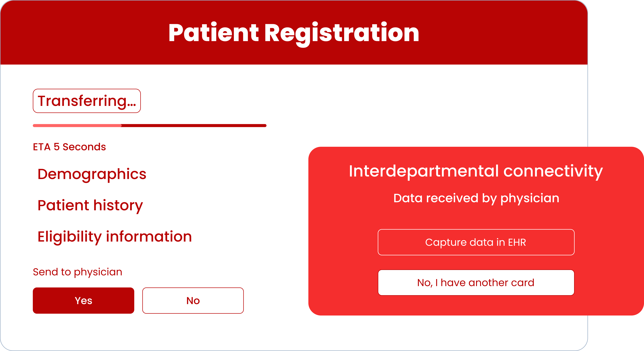Screen dimensions: 644x351
Task: Click the dark remaining portion of progress bar
Action: point(194,126)
